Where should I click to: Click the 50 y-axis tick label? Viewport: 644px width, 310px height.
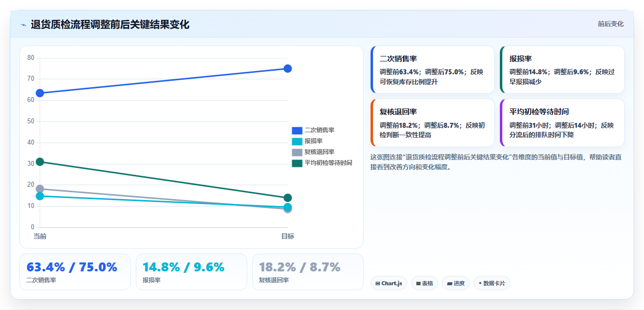coord(31,121)
